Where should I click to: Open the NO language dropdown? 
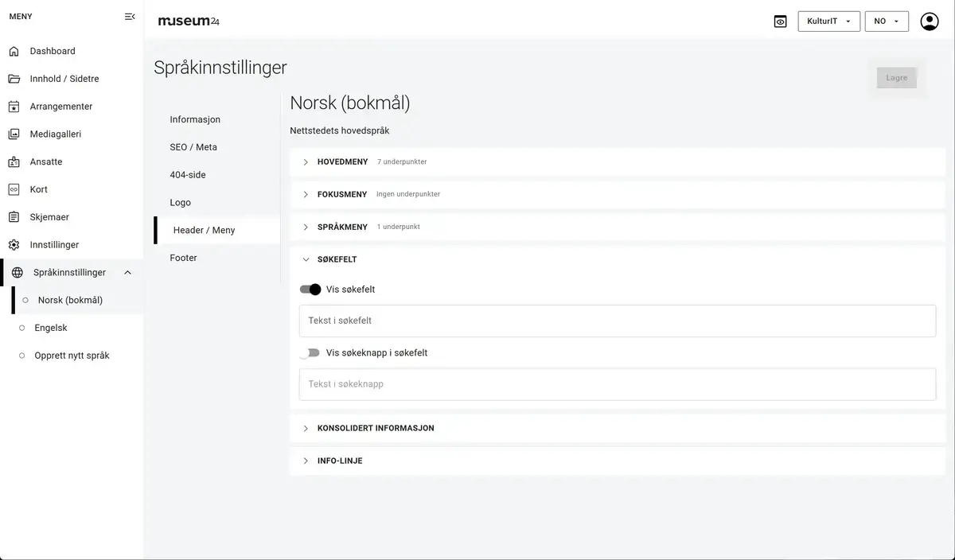click(886, 21)
